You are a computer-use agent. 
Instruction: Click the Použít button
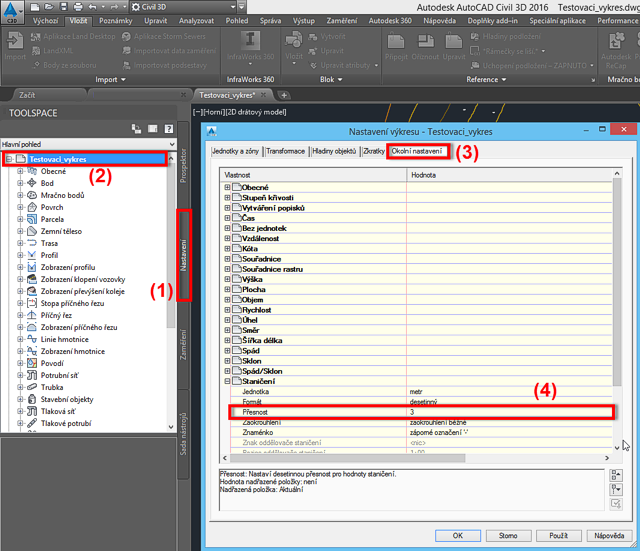(x=559, y=535)
